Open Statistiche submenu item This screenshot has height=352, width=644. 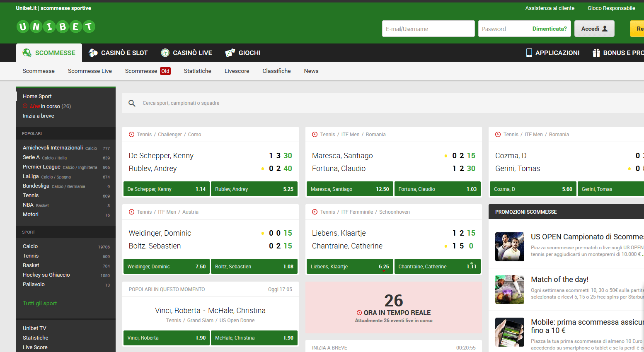coord(198,71)
